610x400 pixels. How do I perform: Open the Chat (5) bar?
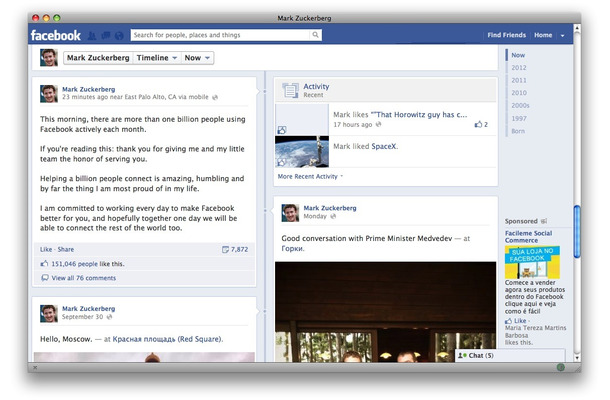pyautogui.click(x=510, y=356)
